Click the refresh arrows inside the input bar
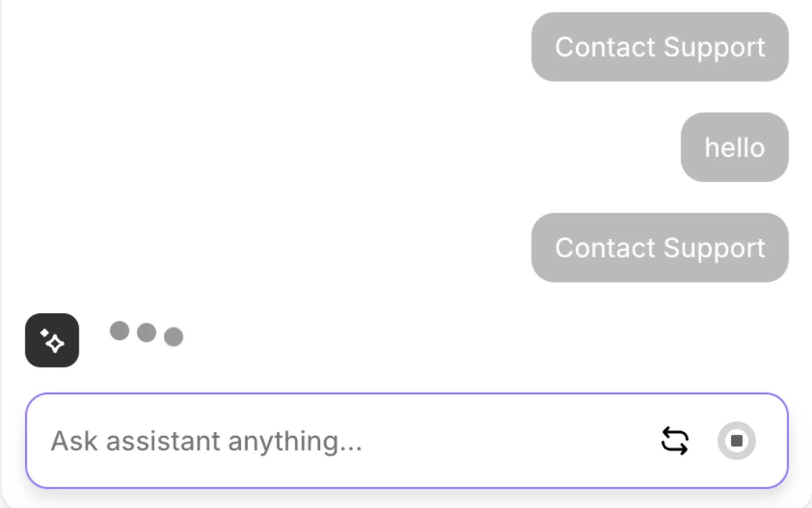This screenshot has width=812, height=508. tap(675, 441)
